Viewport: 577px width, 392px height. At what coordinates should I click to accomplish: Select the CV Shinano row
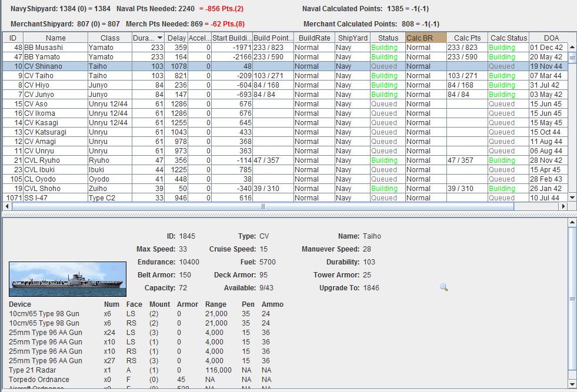tap(285, 66)
